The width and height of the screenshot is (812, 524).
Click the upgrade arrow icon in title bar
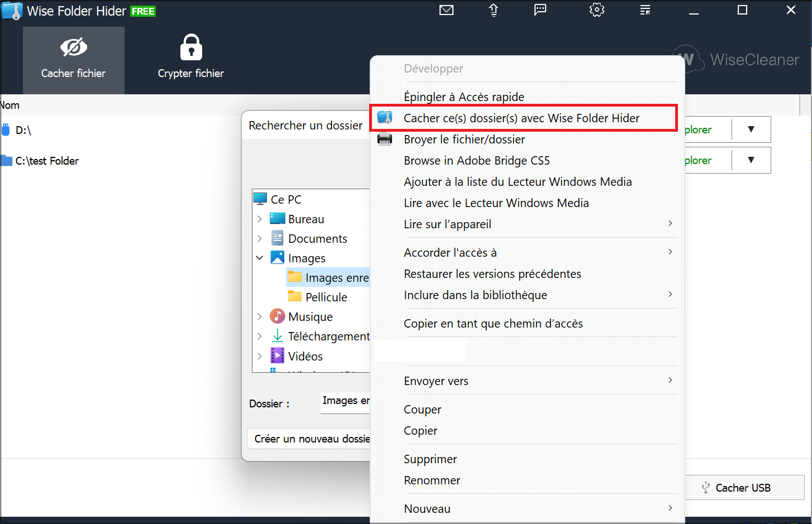(x=493, y=9)
